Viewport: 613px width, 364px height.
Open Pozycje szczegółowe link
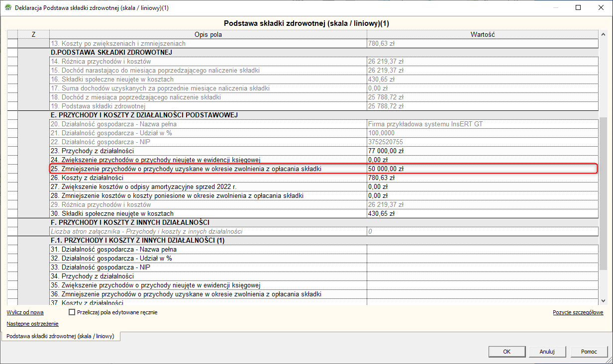point(578,312)
